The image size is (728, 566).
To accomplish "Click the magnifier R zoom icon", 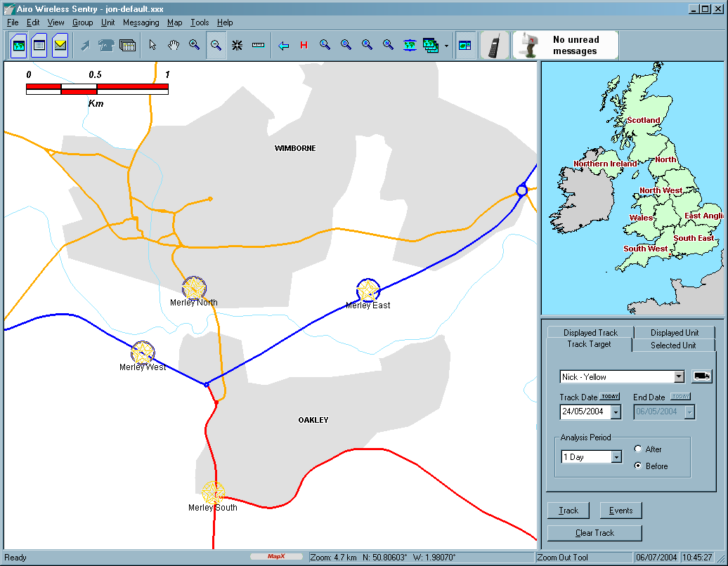I will point(367,44).
